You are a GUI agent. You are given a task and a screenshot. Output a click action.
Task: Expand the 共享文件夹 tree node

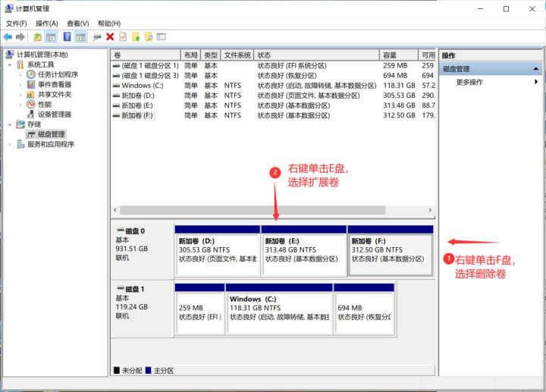click(20, 94)
